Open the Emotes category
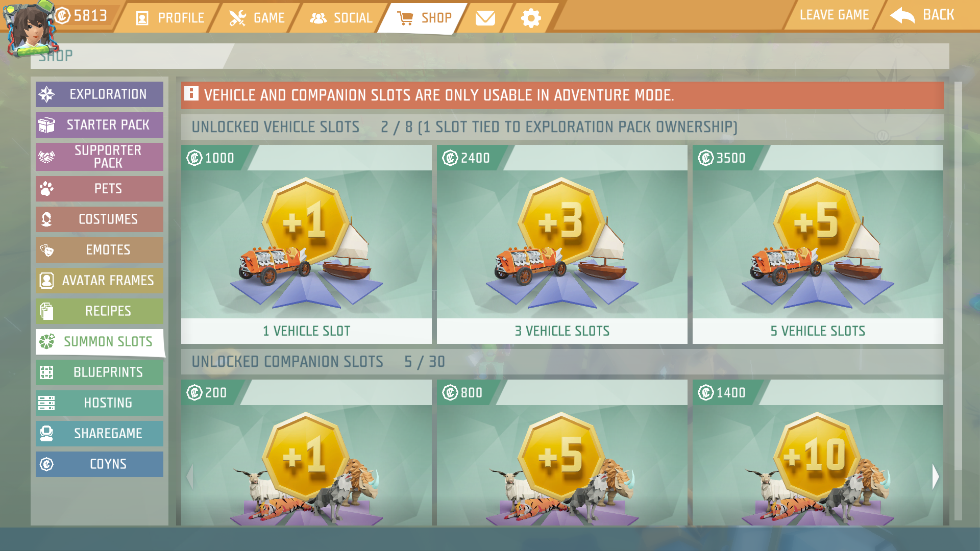Viewport: 980px width, 551px height. click(x=100, y=250)
